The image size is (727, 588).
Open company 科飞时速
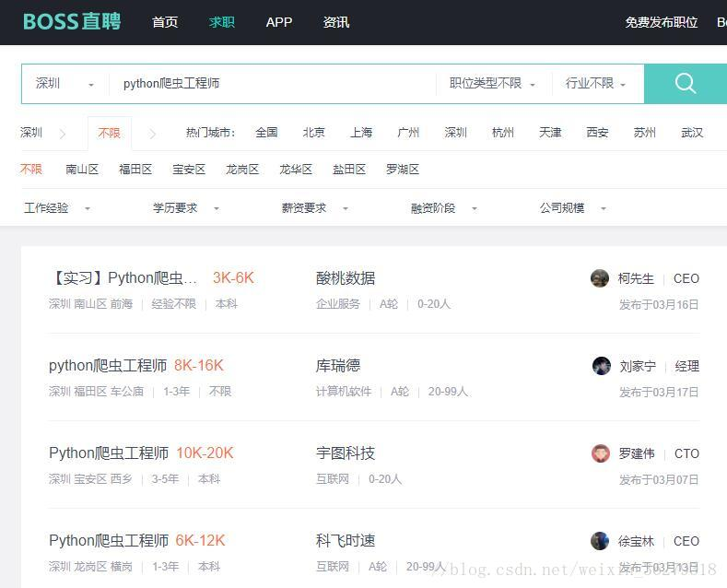coord(346,541)
